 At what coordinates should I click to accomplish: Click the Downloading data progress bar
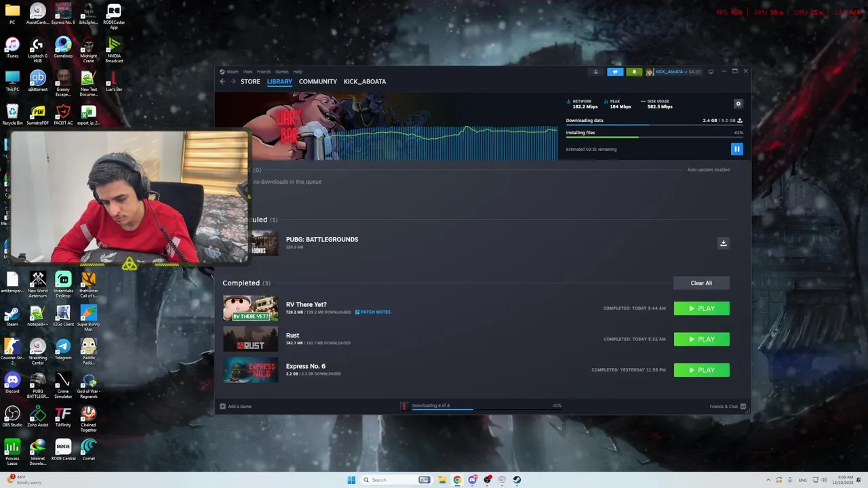click(654, 125)
